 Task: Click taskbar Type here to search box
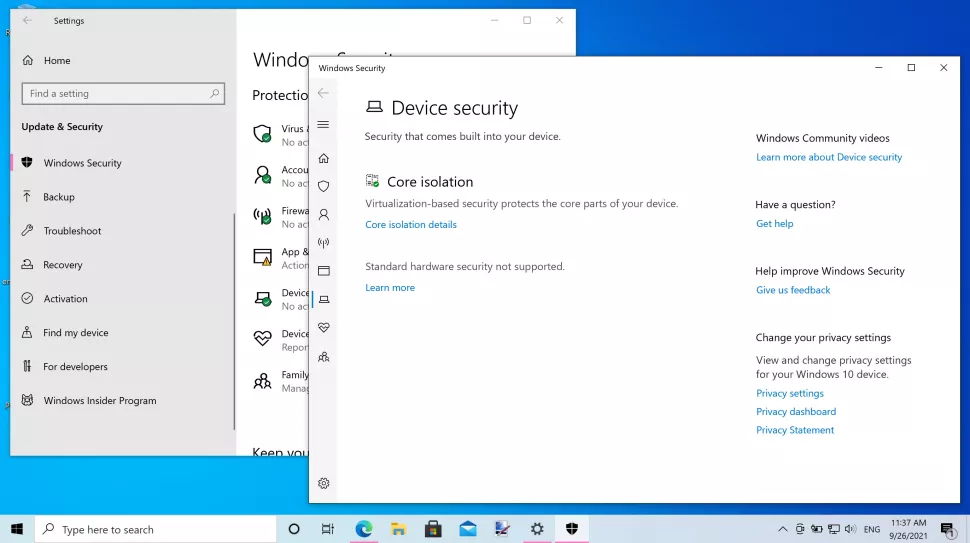155,529
